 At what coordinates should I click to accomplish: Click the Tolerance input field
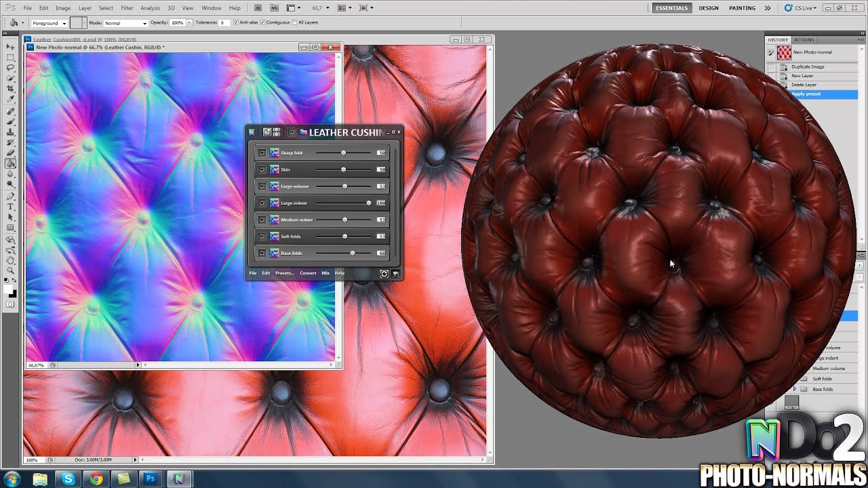223,23
